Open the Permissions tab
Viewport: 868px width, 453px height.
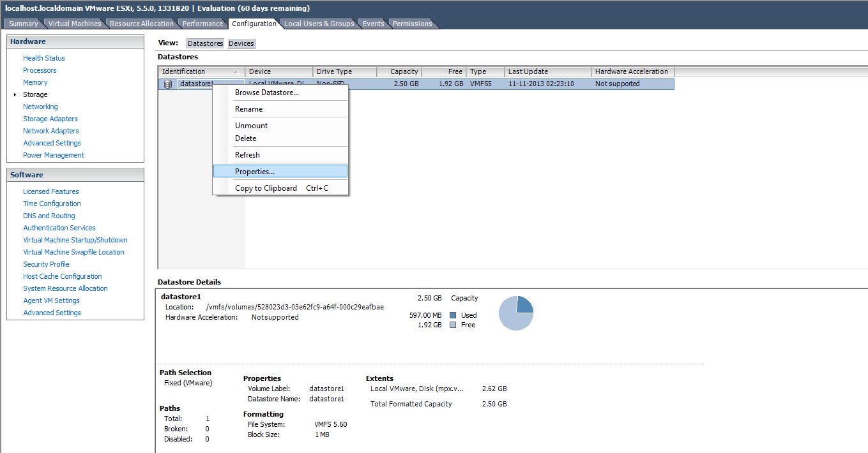(x=412, y=24)
